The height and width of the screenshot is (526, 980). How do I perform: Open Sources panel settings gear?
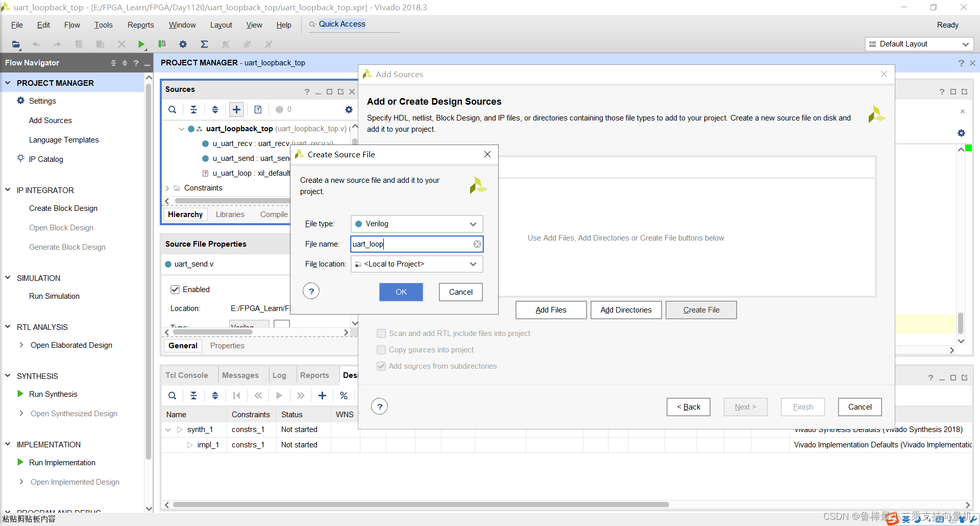[349, 109]
